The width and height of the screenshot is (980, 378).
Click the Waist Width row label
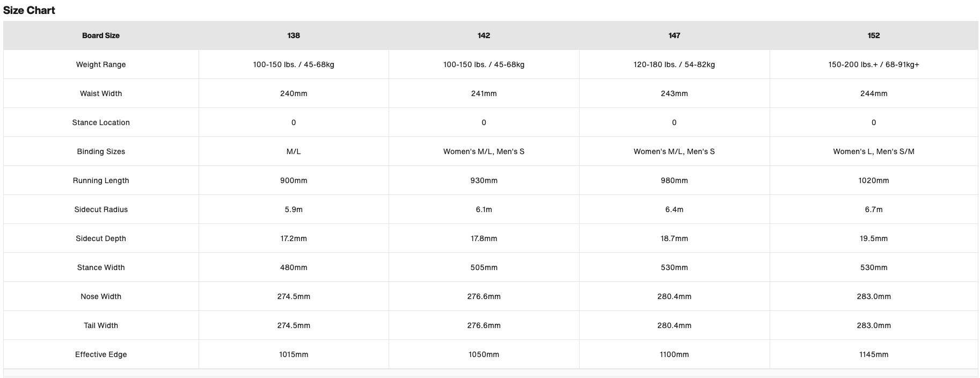tap(101, 93)
